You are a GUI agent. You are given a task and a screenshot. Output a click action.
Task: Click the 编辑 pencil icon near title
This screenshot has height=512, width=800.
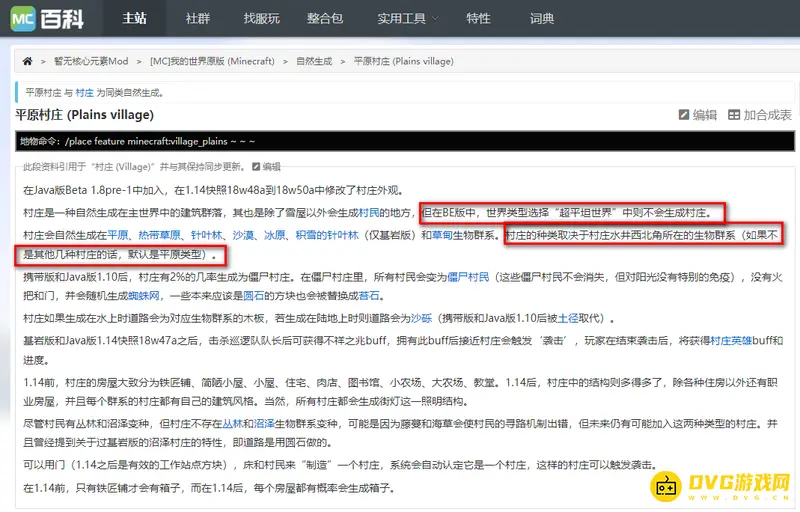(x=684, y=115)
